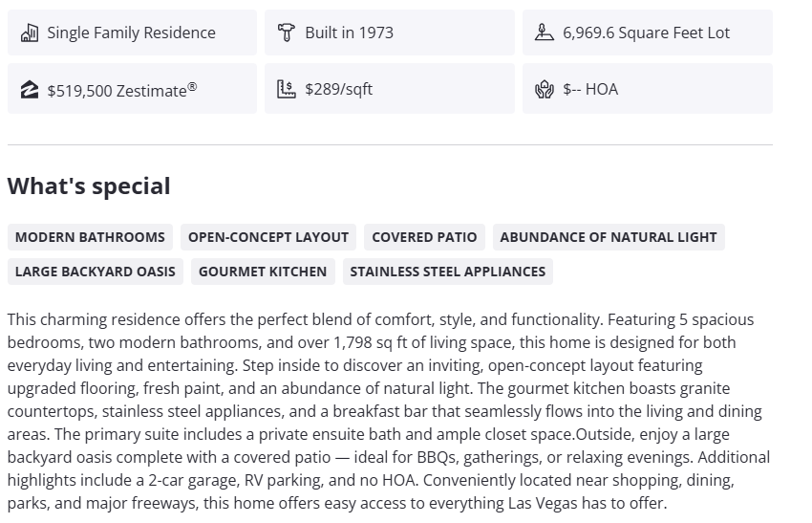
Task: Click the price per sqft icon
Action: (287, 89)
